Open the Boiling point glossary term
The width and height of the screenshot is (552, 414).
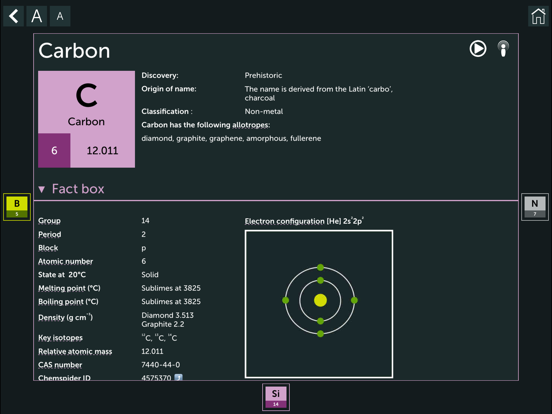[x=68, y=302]
